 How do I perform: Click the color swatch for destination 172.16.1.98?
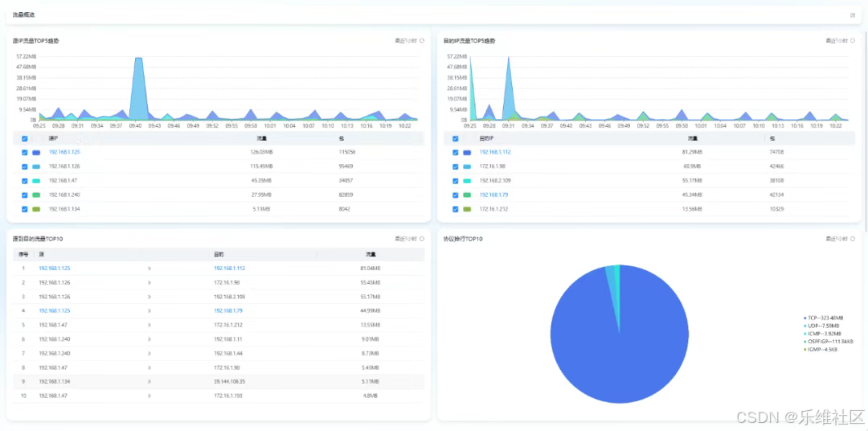pos(467,166)
